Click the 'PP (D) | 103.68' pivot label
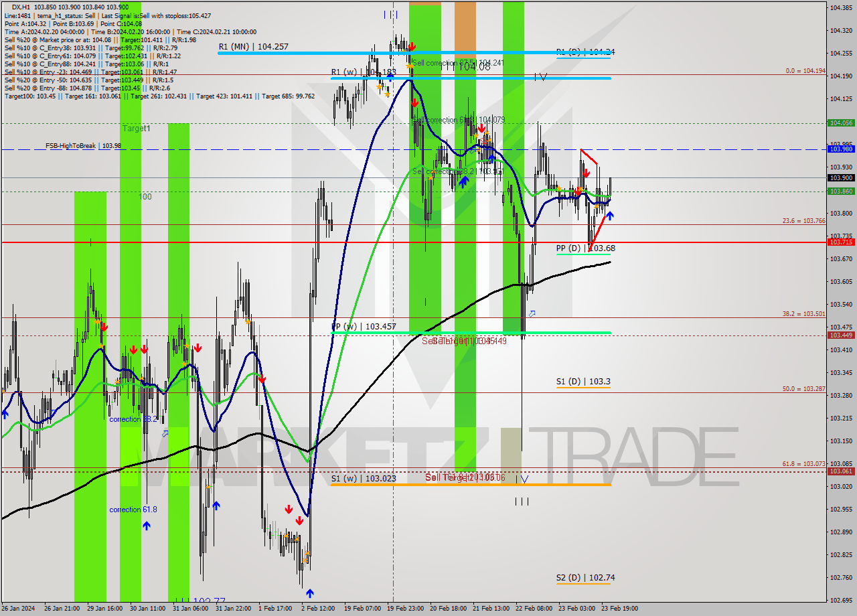 coord(585,248)
